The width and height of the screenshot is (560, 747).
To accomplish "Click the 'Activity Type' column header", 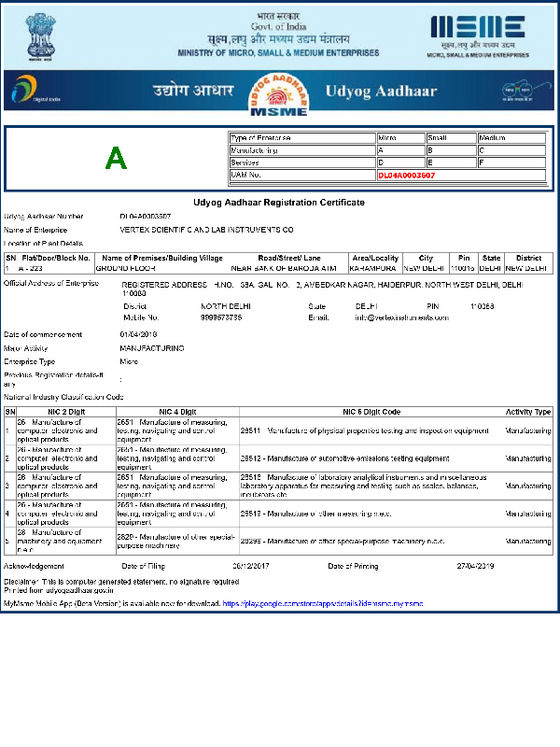I will (x=528, y=412).
